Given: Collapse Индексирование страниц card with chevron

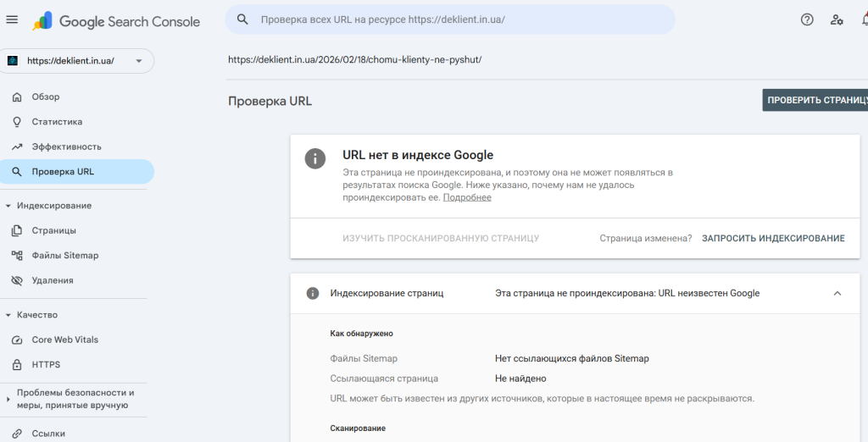Looking at the screenshot, I should [x=837, y=293].
